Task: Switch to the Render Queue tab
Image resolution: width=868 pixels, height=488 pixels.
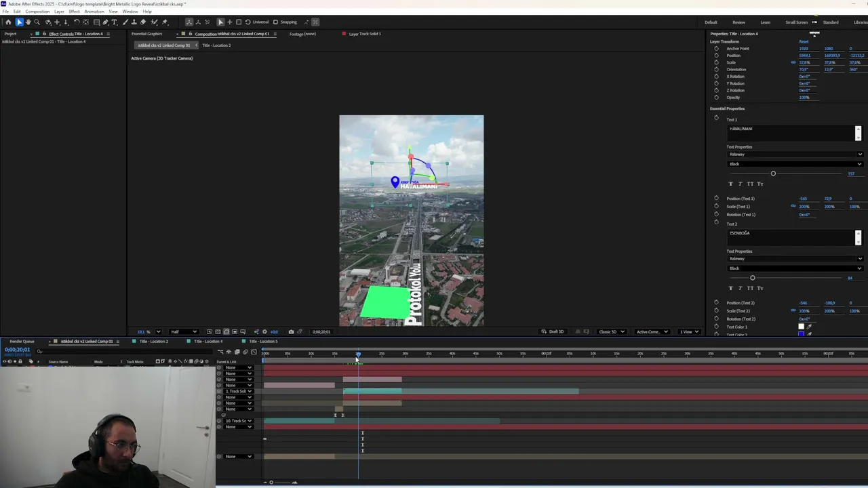Action: [x=22, y=341]
